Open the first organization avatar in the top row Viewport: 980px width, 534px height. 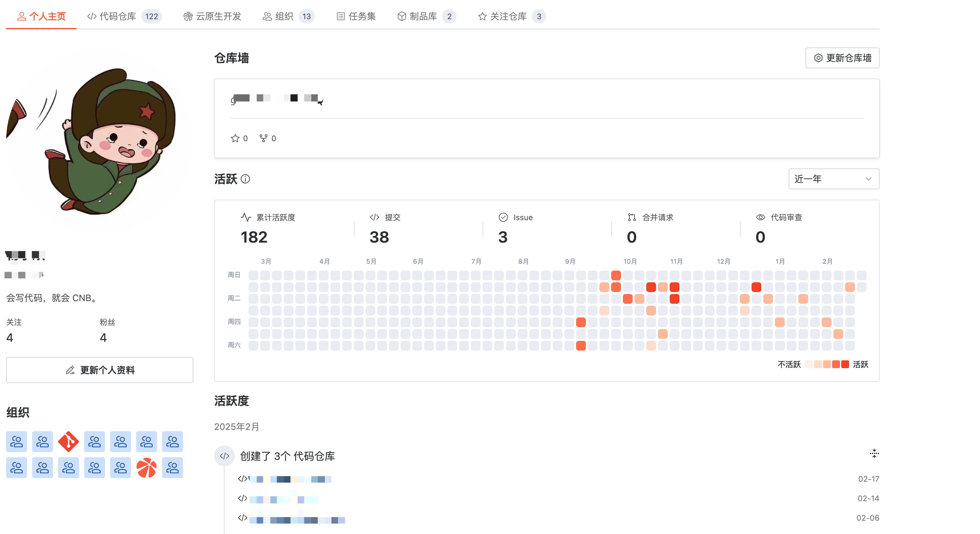(x=16, y=441)
